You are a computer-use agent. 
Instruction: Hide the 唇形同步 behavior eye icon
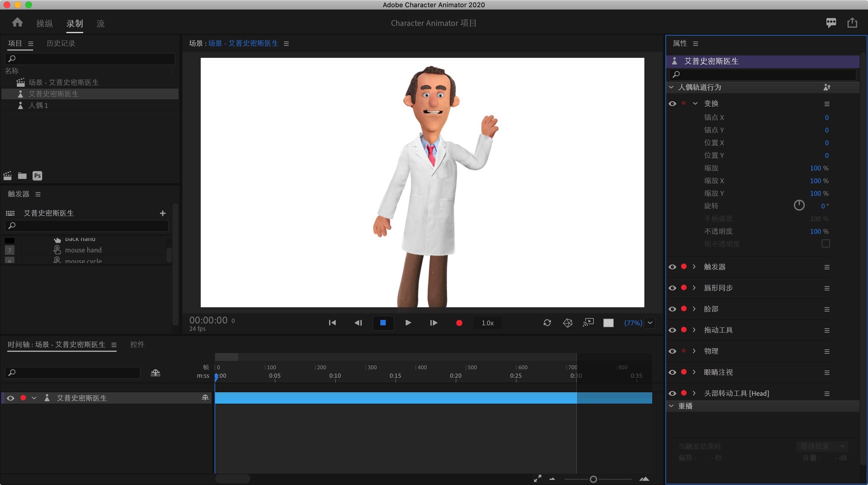[672, 288]
